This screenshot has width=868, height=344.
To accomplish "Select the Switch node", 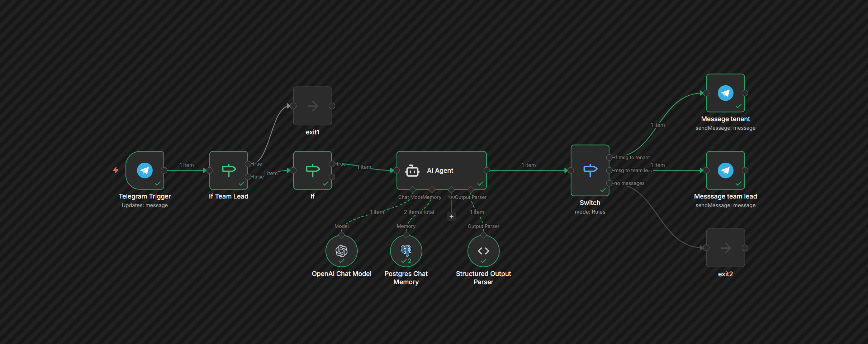I will pyautogui.click(x=590, y=171).
